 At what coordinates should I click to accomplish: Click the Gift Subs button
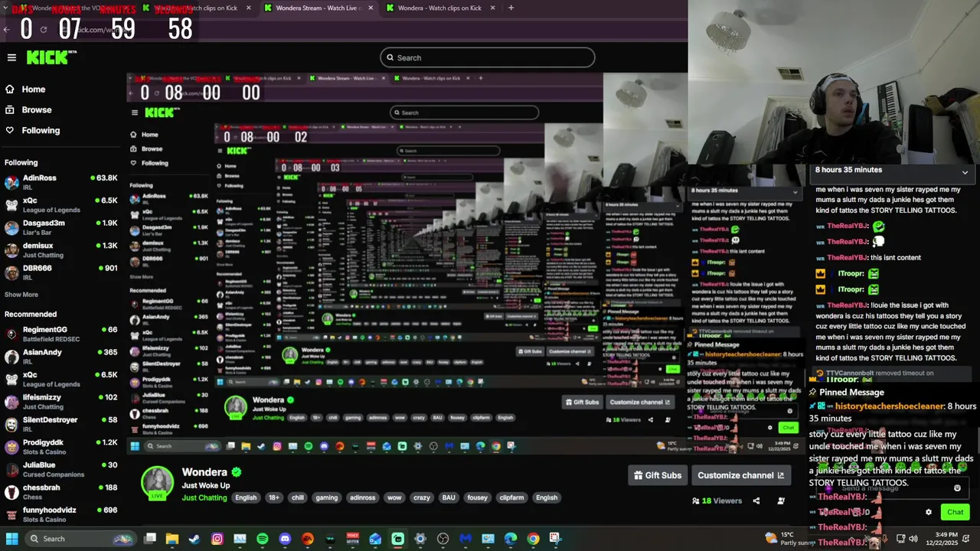657,475
